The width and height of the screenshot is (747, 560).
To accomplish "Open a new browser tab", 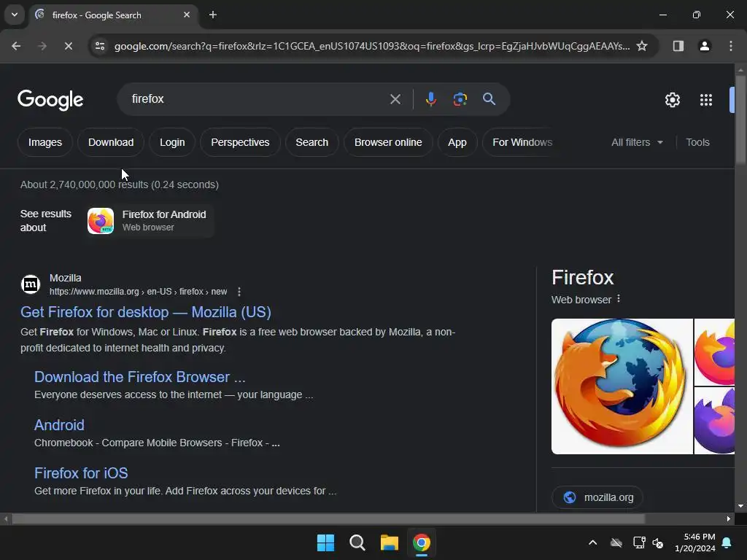I will (213, 15).
